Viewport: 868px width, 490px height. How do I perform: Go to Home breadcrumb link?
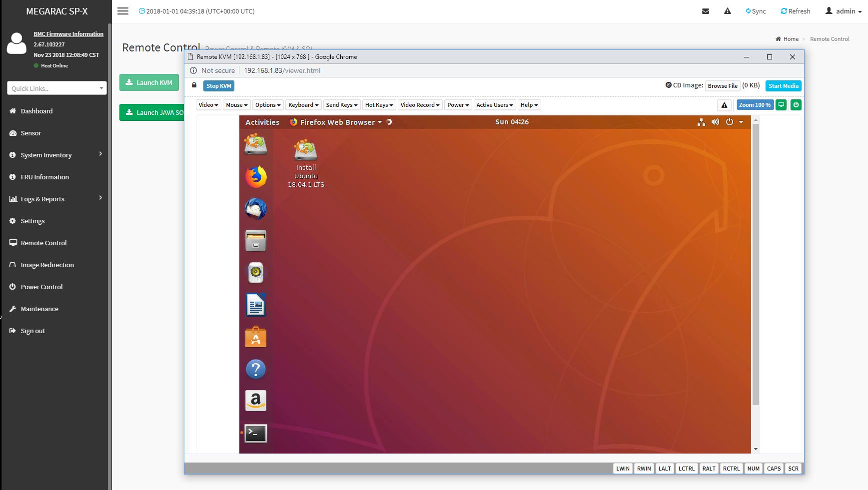[x=787, y=39]
